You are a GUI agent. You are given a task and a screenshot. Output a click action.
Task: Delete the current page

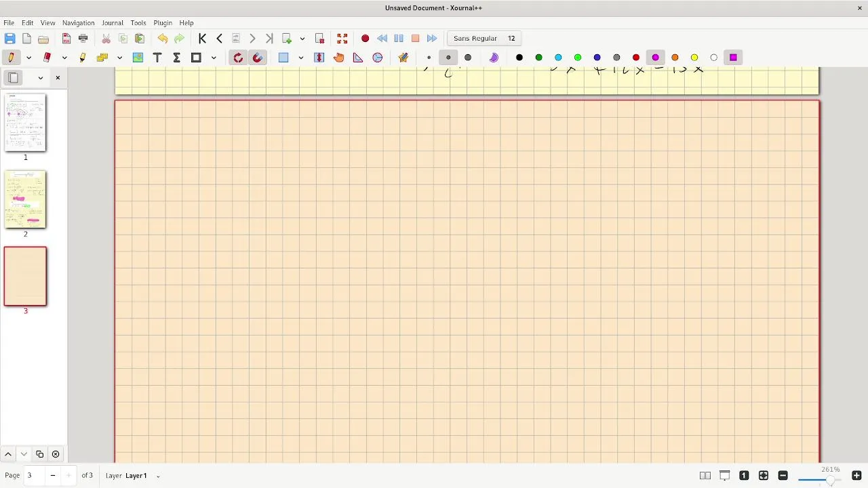pyautogui.click(x=319, y=39)
